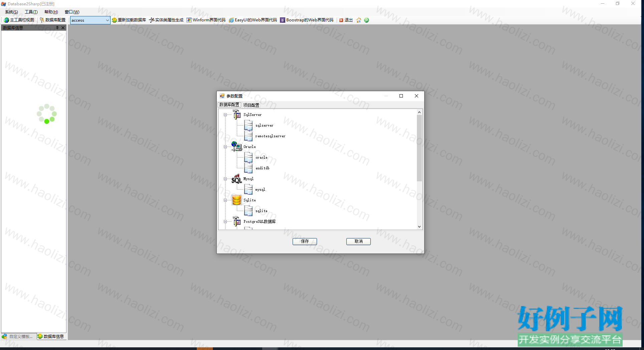Click the tree vertical scrollbar thumb

point(419,148)
